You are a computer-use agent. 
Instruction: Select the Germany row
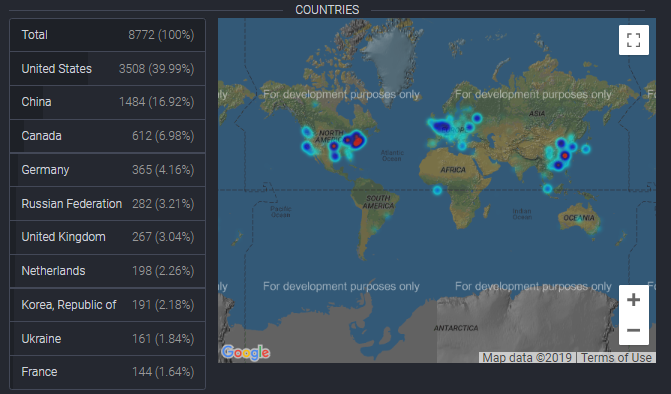pyautogui.click(x=107, y=169)
